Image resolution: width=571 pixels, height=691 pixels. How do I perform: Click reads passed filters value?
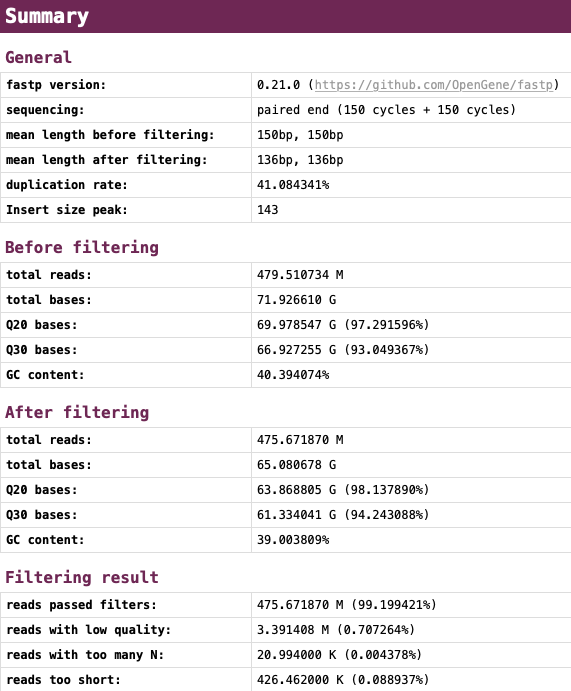pos(346,605)
